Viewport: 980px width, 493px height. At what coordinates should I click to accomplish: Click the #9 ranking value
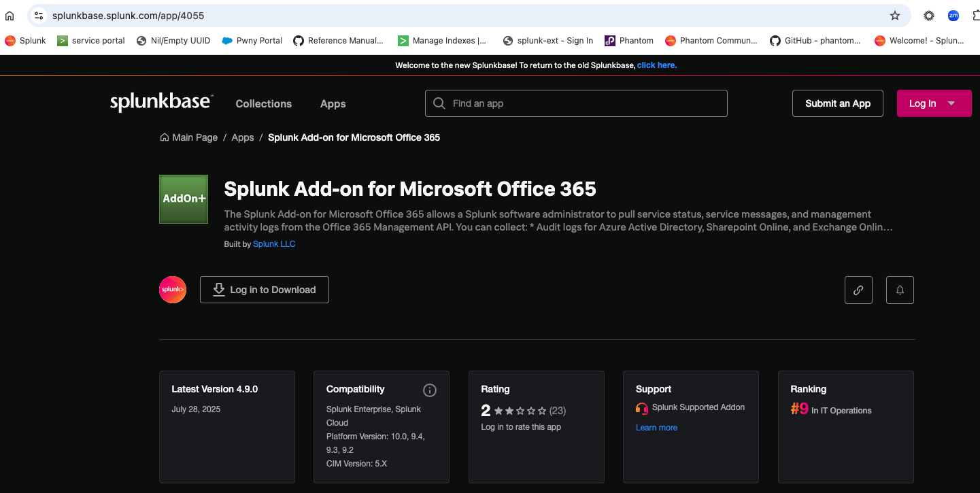[799, 409]
